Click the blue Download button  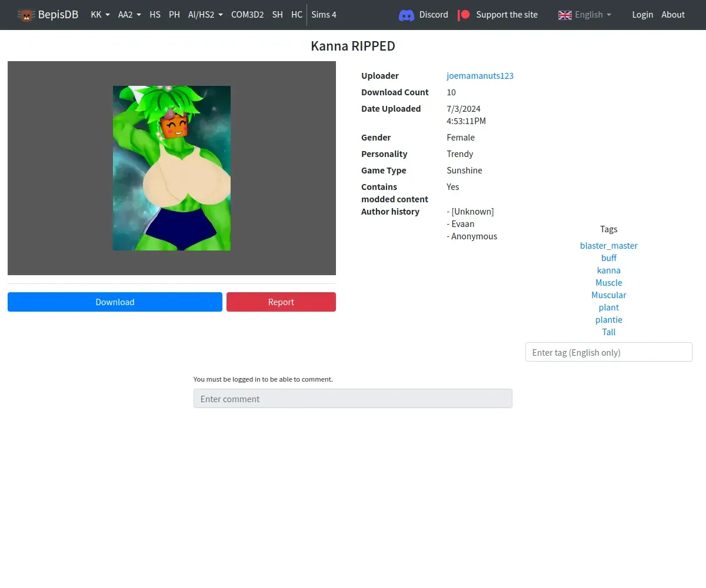(x=115, y=302)
